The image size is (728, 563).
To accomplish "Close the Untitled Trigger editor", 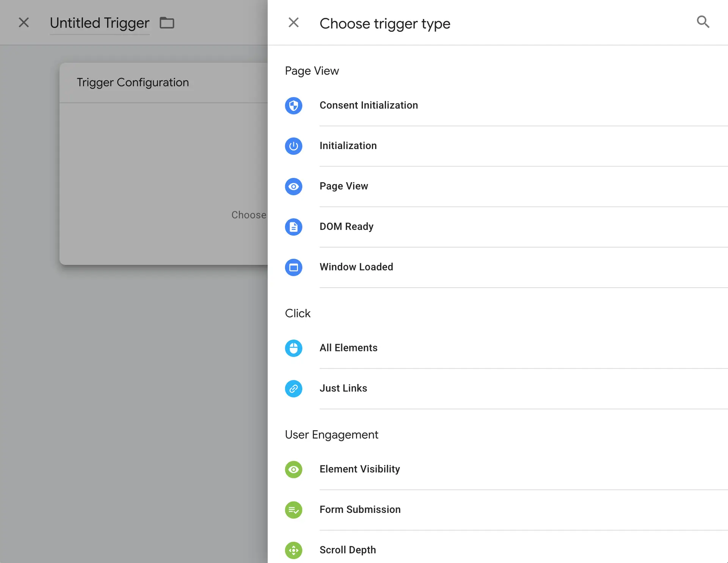I will (x=24, y=23).
